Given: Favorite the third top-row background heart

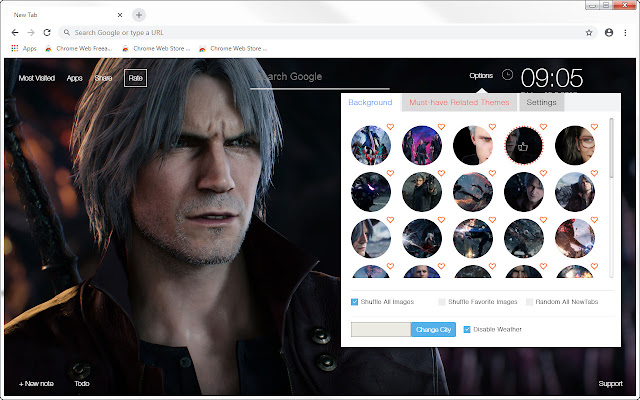Looking at the screenshot, I should (x=492, y=127).
